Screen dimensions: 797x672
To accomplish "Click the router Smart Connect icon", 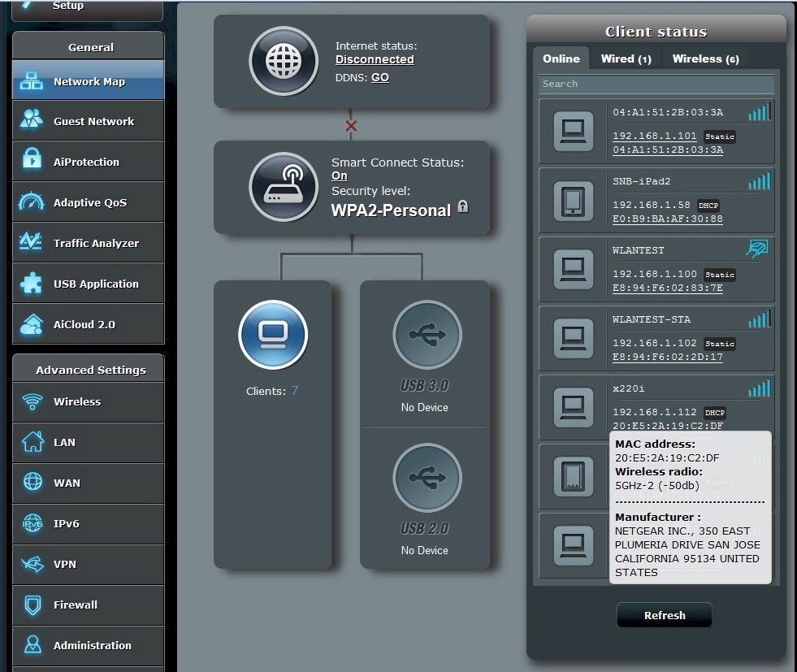I will [284, 187].
